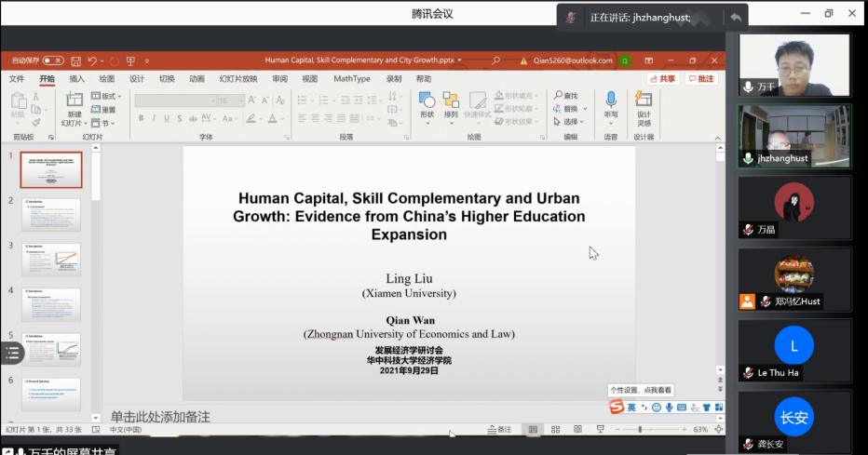Click the New Slide (新建幻灯片) icon
The width and height of the screenshot is (868, 455).
[x=74, y=100]
